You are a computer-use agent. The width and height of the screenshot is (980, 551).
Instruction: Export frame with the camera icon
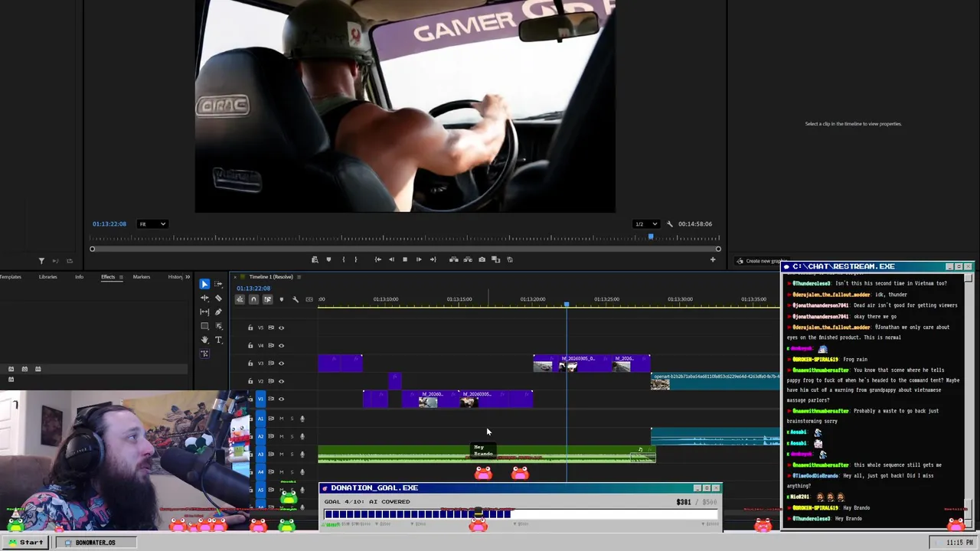click(x=482, y=259)
